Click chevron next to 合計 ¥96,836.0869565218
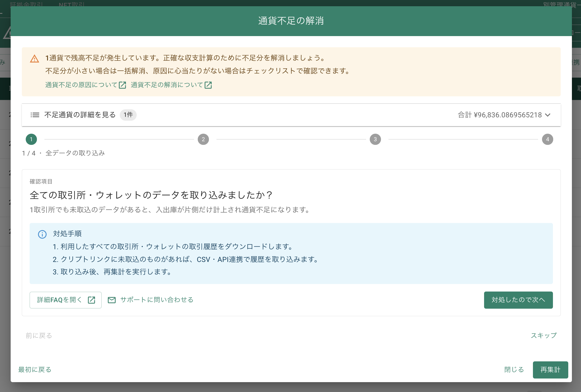581x392 pixels. pyautogui.click(x=548, y=115)
